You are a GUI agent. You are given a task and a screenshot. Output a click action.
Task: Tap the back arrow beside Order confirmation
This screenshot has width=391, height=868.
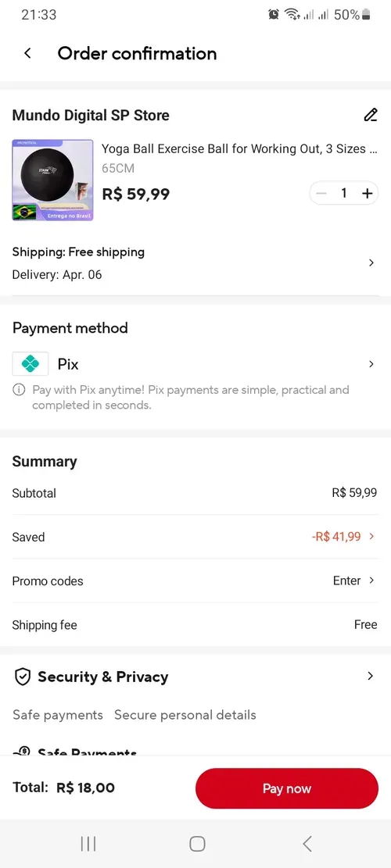[x=27, y=53]
